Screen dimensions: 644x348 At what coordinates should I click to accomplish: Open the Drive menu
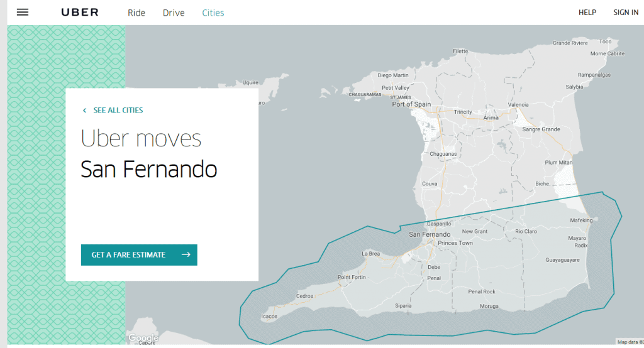(174, 13)
